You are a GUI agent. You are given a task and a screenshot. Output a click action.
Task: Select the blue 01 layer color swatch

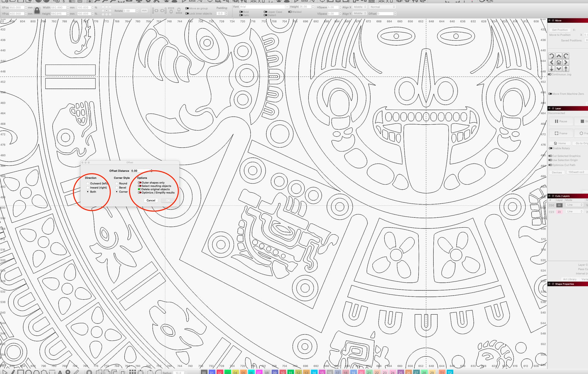[212, 372]
